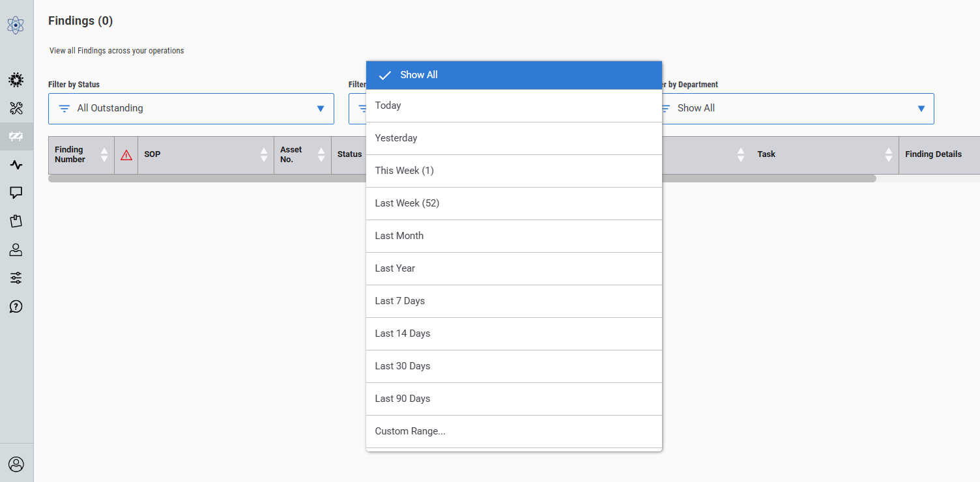Open the clipboard icon in sidebar
Screen dimensions: 980x482
pos(16,221)
